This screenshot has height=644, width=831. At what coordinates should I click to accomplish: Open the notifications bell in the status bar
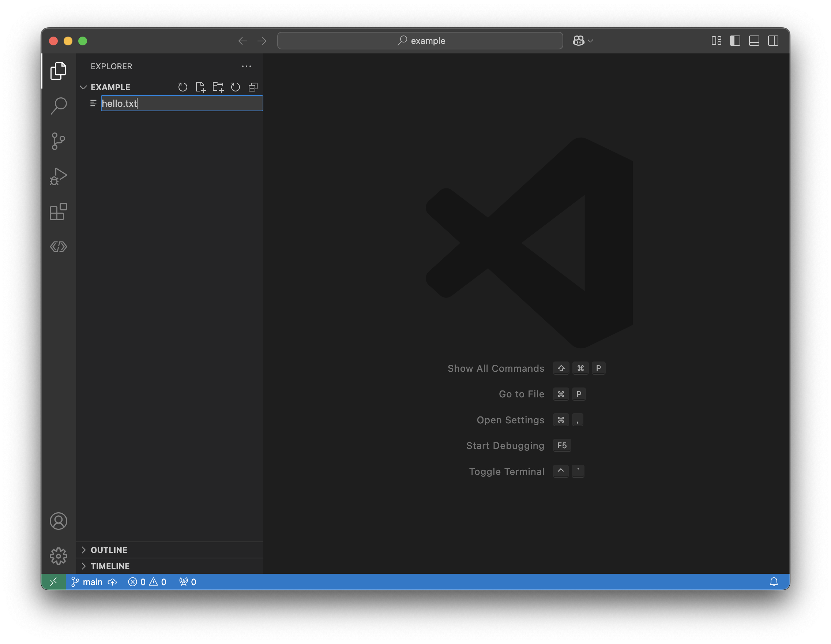click(x=774, y=581)
